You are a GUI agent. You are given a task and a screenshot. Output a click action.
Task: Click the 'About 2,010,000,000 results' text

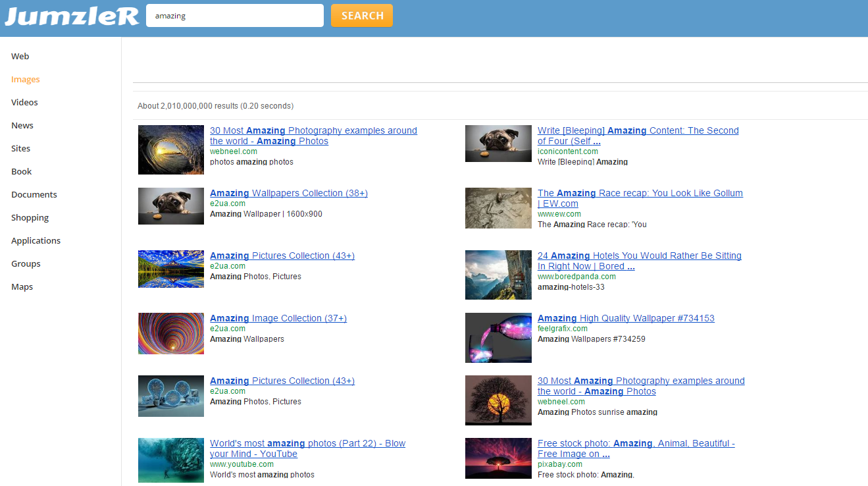coord(215,106)
